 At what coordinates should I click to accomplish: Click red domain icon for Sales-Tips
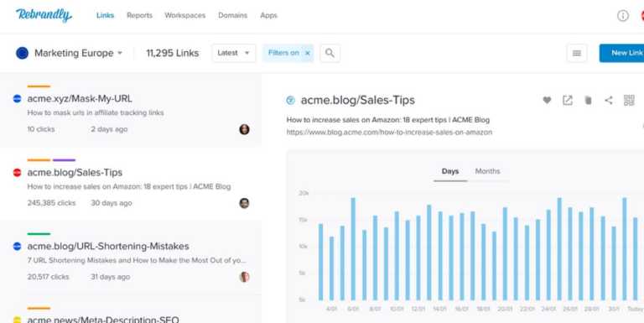coord(18,173)
